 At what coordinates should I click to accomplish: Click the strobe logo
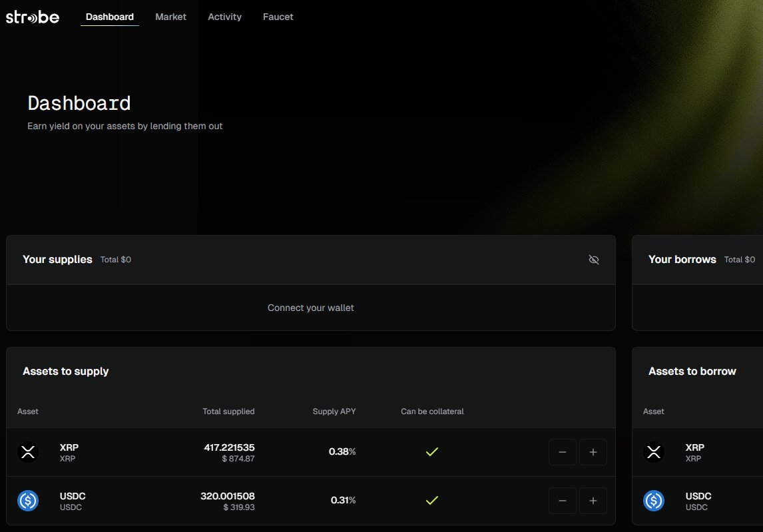[x=33, y=17]
